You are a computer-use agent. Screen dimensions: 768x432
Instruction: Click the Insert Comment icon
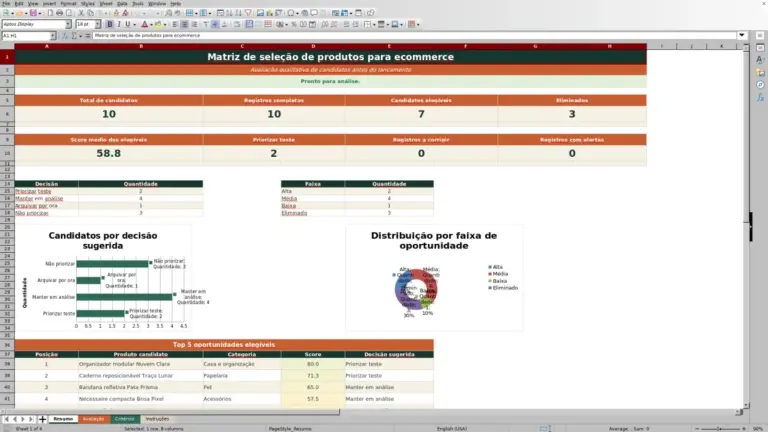(314, 13)
